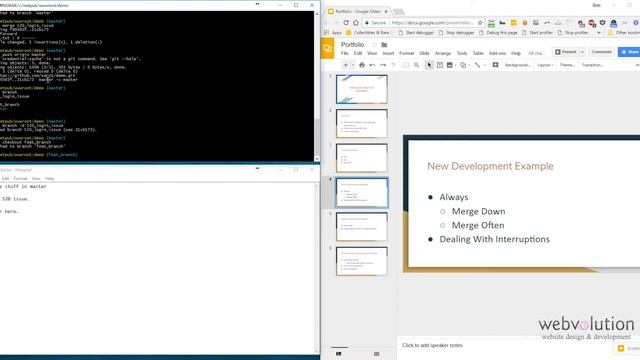Select slide 6 thumbnail in filmstrip
The width and height of the screenshot is (640, 360).
[362, 261]
